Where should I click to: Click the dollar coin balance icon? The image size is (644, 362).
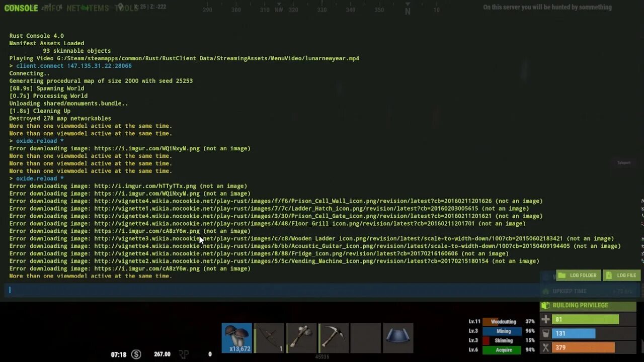click(x=136, y=354)
